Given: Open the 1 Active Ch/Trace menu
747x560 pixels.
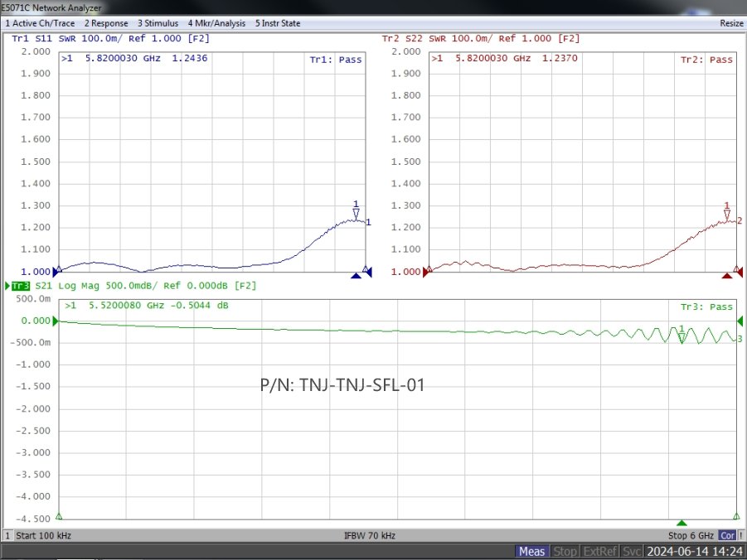Looking at the screenshot, I should point(40,23).
